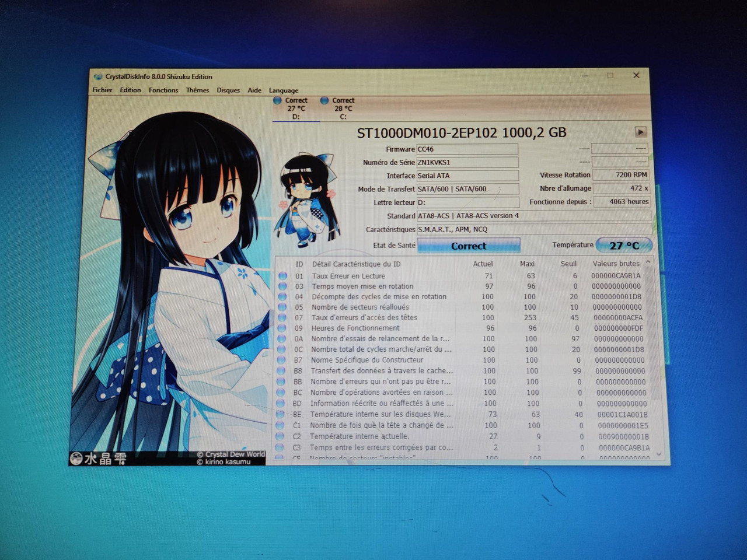Click the Crystal Dew World copyright link
Image resolution: width=747 pixels, height=560 pixels.
pos(231,454)
